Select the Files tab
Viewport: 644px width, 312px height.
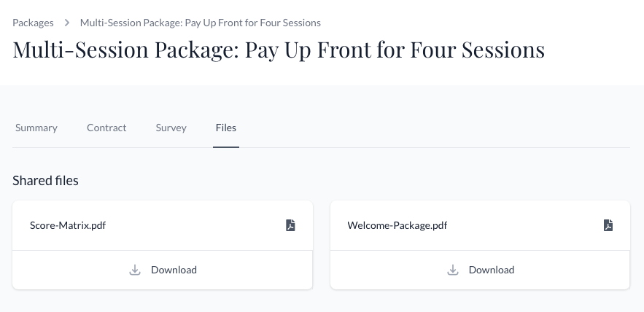[x=226, y=128]
